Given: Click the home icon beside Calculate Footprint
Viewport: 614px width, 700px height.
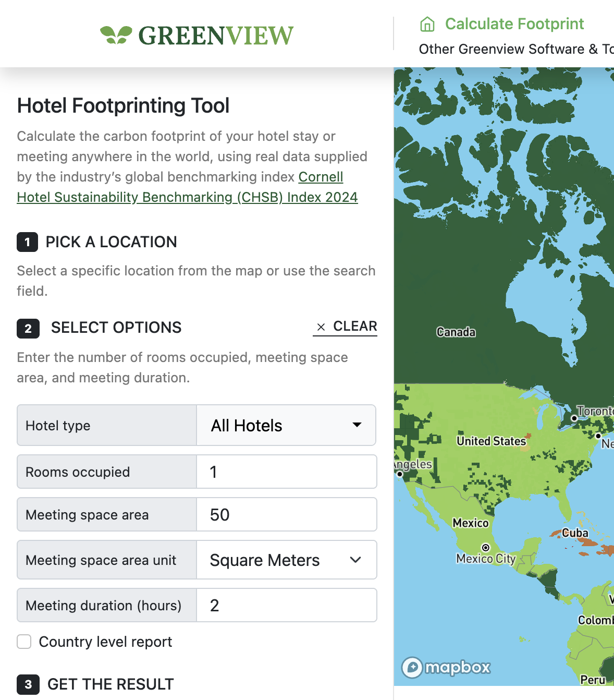Looking at the screenshot, I should 427,24.
